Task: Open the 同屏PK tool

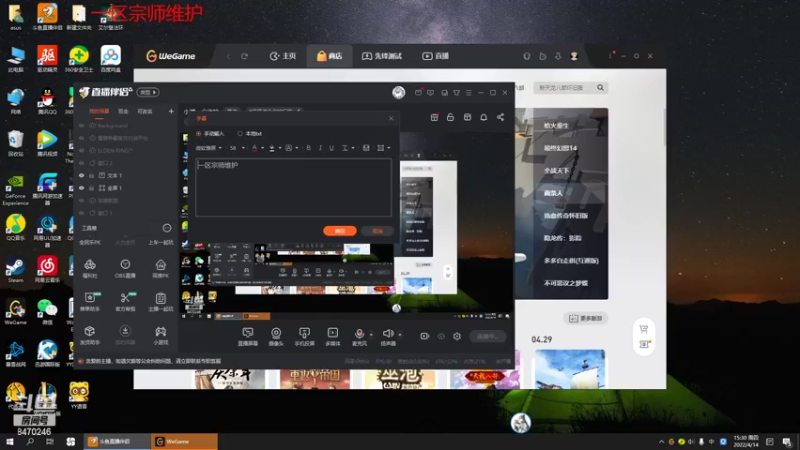Action: tap(160, 268)
